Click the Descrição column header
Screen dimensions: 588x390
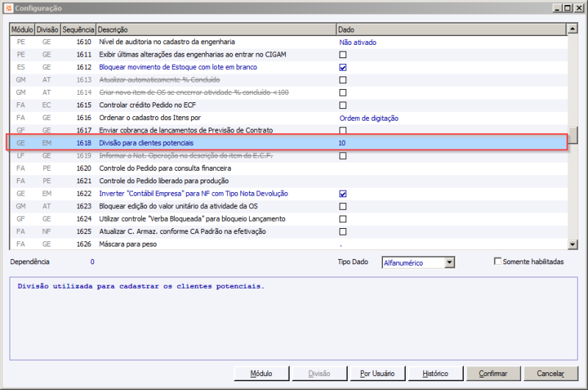pyautogui.click(x=216, y=29)
